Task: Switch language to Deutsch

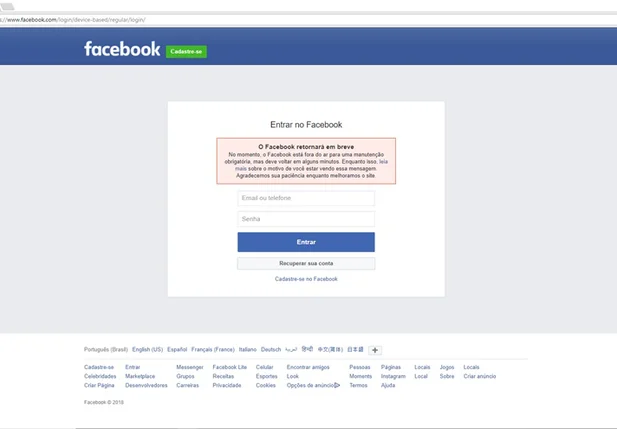Action: coord(271,349)
